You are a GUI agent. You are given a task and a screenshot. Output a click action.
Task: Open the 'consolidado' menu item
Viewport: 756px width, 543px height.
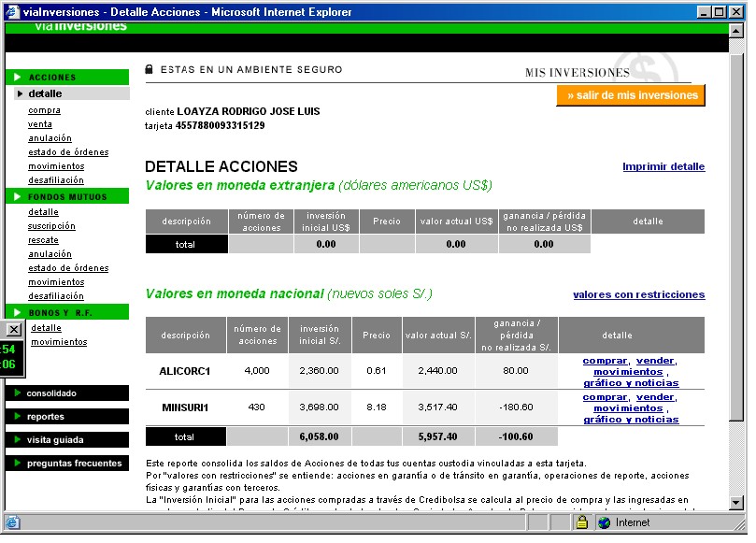[x=67, y=393]
